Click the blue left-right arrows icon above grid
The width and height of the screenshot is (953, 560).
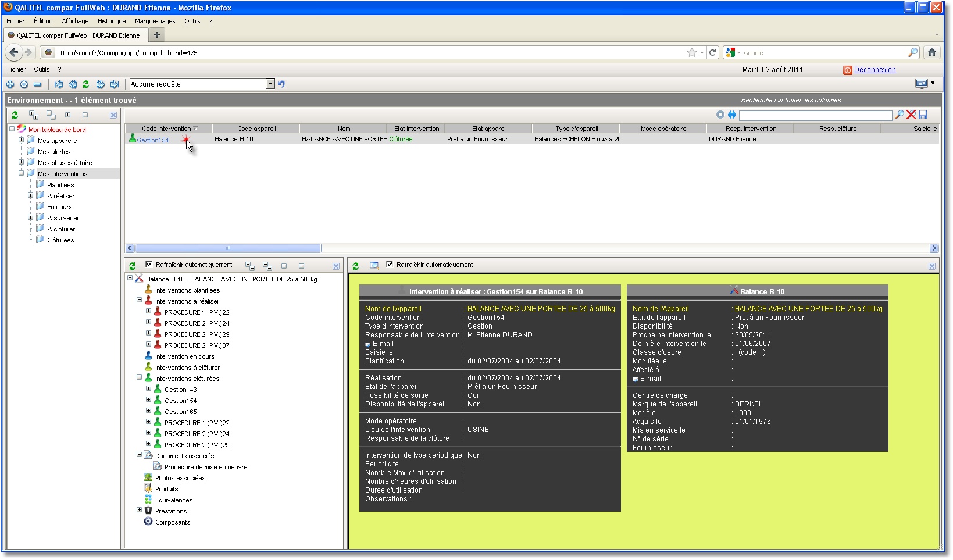tap(732, 115)
